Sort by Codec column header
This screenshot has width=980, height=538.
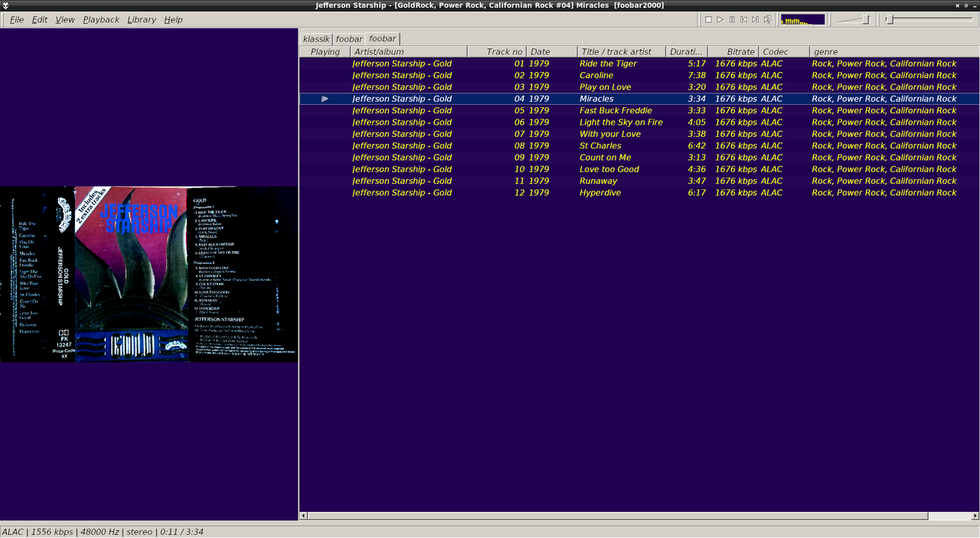point(784,51)
